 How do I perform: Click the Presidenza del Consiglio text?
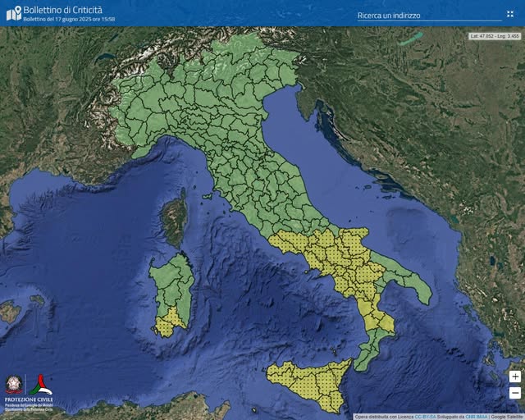[x=30, y=404]
